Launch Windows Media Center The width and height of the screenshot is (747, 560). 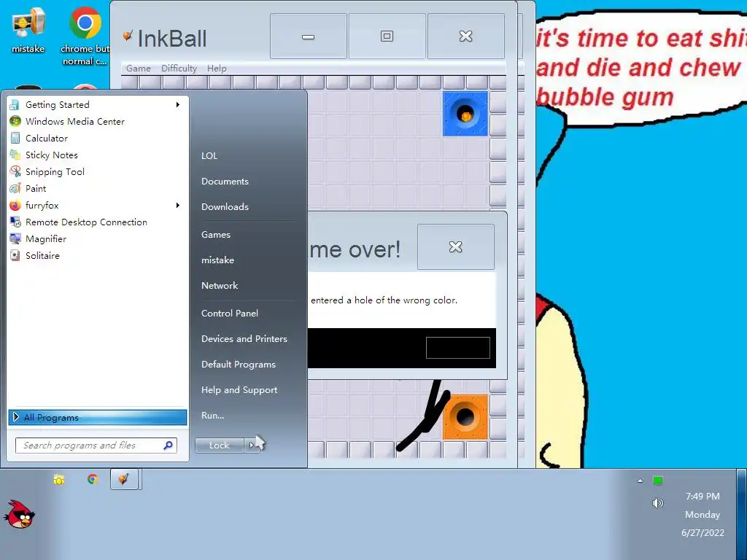pyautogui.click(x=97, y=122)
